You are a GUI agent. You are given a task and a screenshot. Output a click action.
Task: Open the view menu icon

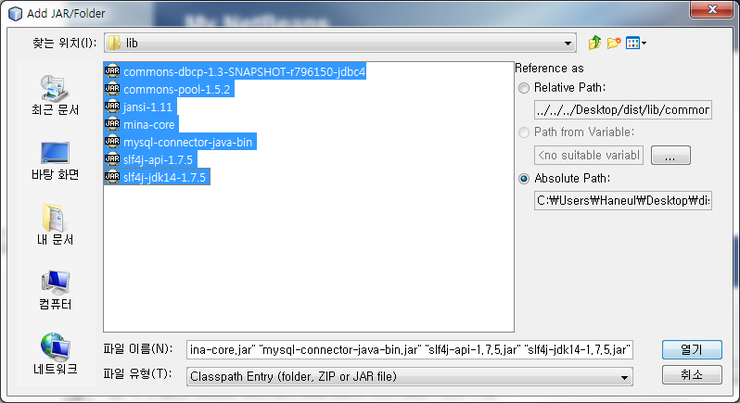(636, 43)
